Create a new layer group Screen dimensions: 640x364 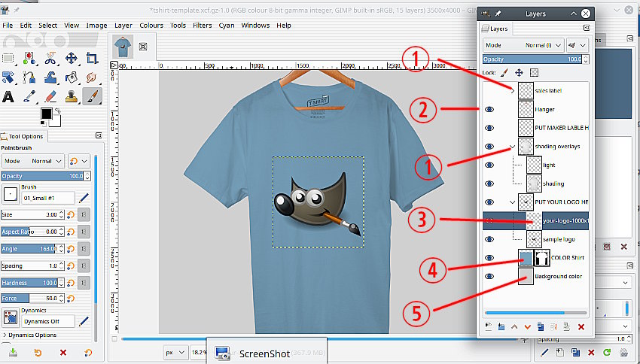tap(501, 327)
